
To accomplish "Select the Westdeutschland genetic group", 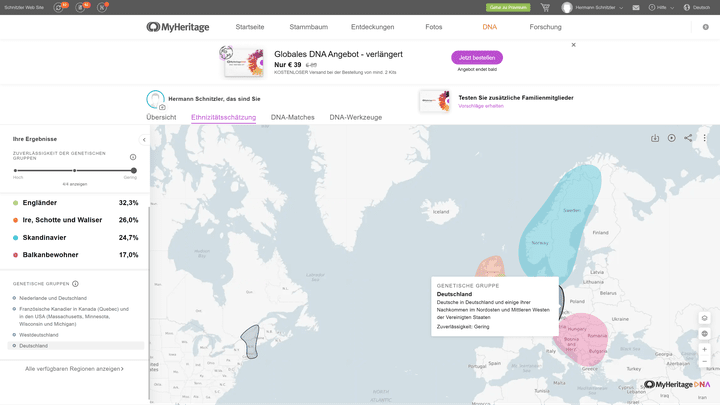I will 39,335.
